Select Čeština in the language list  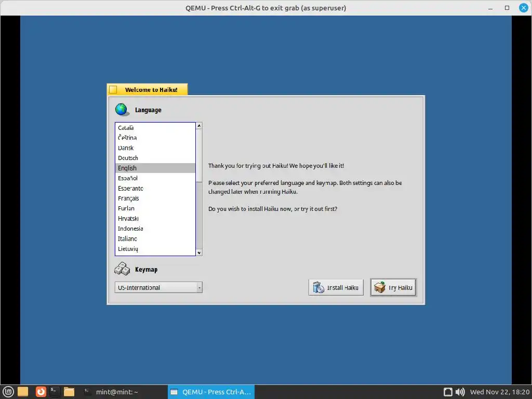click(155, 138)
